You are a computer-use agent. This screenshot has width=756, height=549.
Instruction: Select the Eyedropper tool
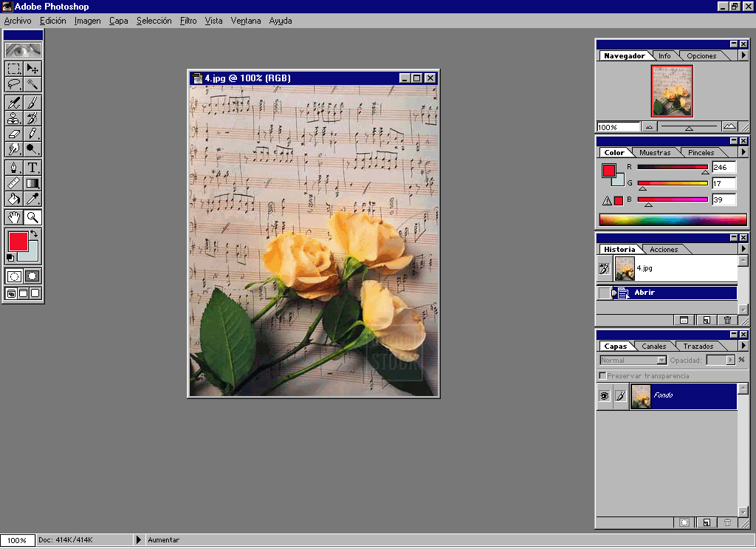coord(32,199)
